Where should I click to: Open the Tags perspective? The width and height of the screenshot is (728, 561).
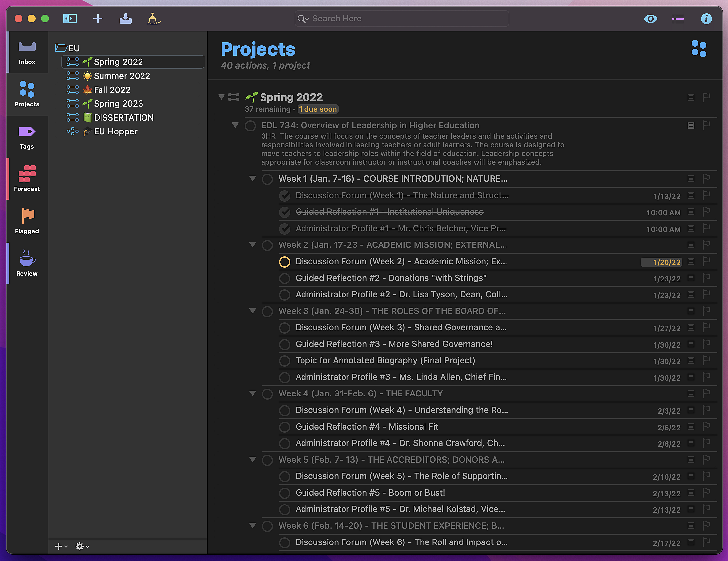pyautogui.click(x=27, y=137)
